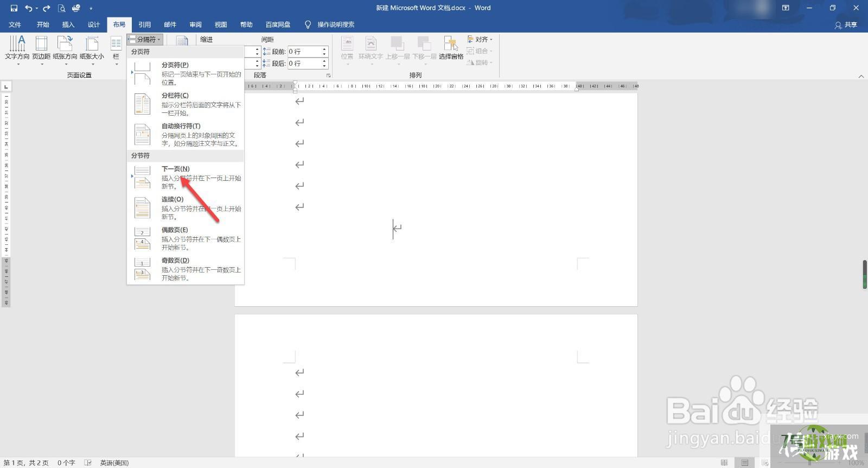Switch to the 设计 tab
Image resolution: width=868 pixels, height=468 pixels.
94,24
